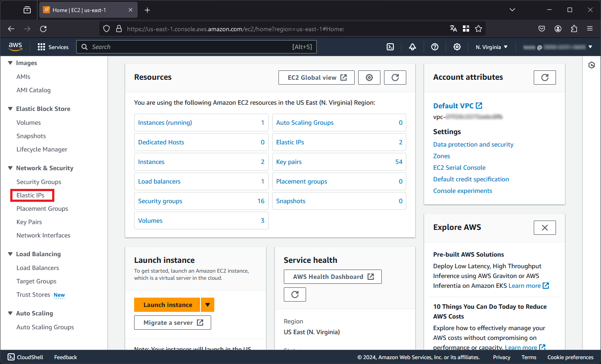
Task: Open Auto Scaling Groups in the sidebar
Action: click(45, 327)
